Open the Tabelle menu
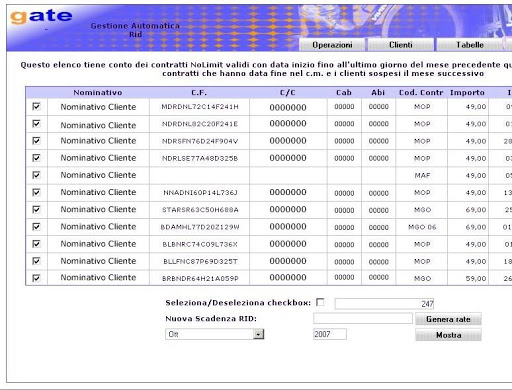The image size is (512, 390). tap(470, 45)
